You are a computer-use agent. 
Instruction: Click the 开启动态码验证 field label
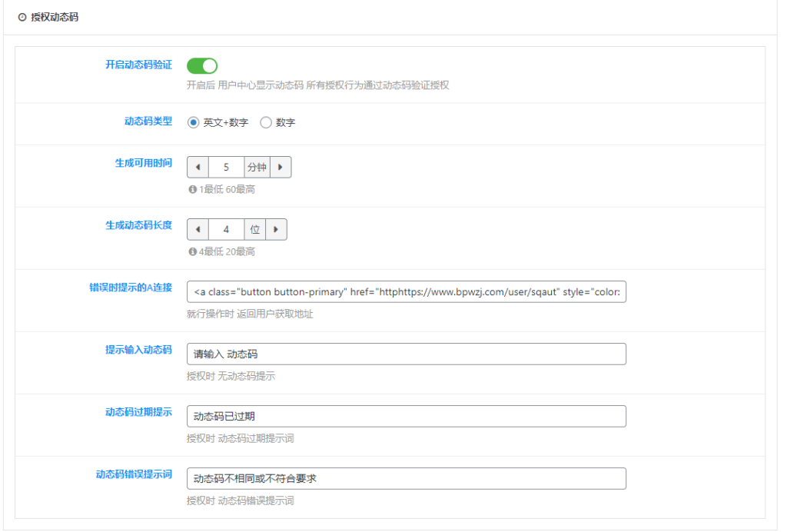138,65
